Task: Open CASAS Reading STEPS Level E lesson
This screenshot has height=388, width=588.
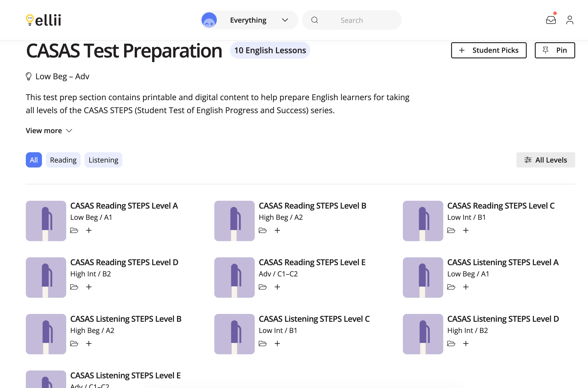Action: click(312, 262)
